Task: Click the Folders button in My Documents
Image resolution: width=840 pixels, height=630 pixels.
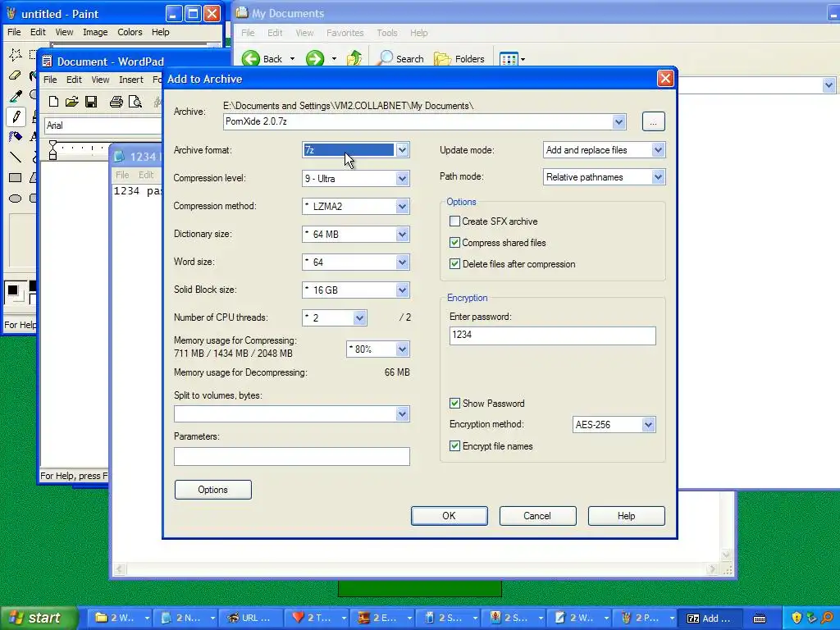Action: (x=459, y=58)
